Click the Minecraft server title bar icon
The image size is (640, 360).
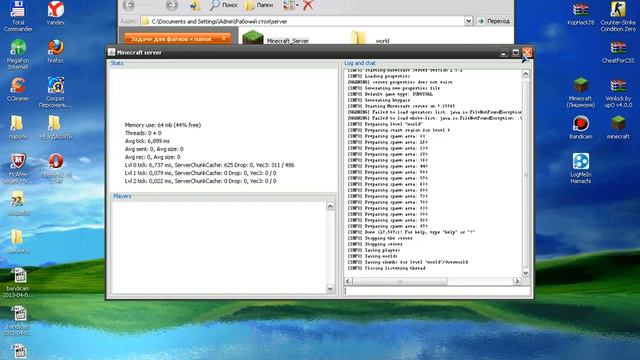(111, 52)
